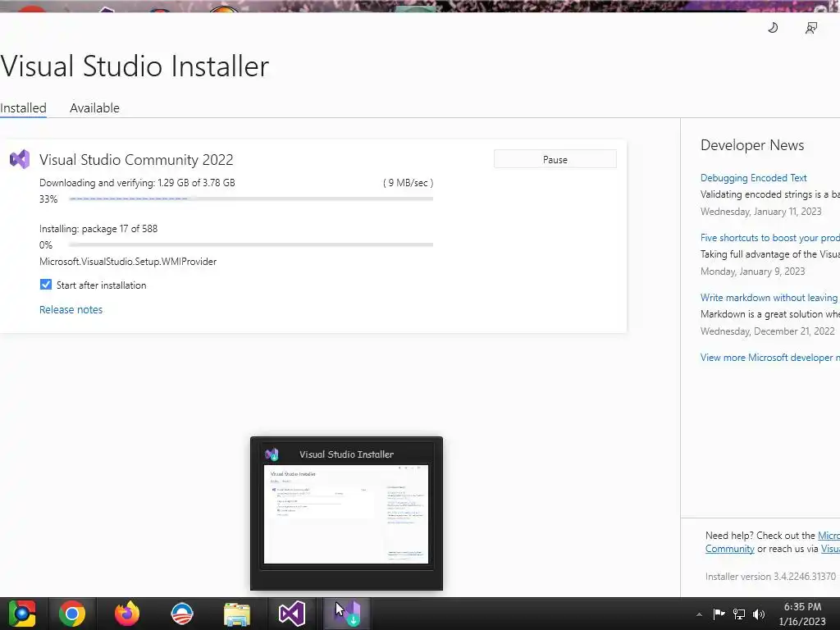840x630 pixels.
Task: Click the 9 MB/sec download speed
Action: pos(409,183)
